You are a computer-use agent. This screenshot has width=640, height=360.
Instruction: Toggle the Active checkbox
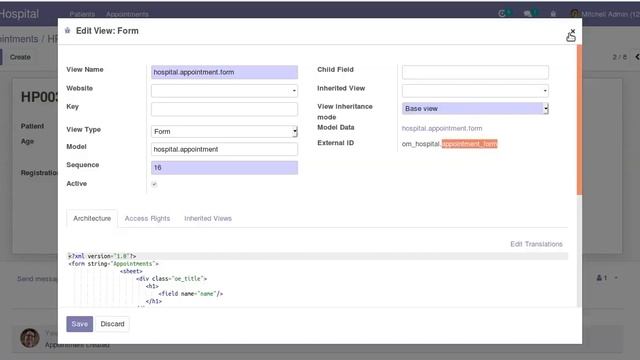(x=154, y=184)
